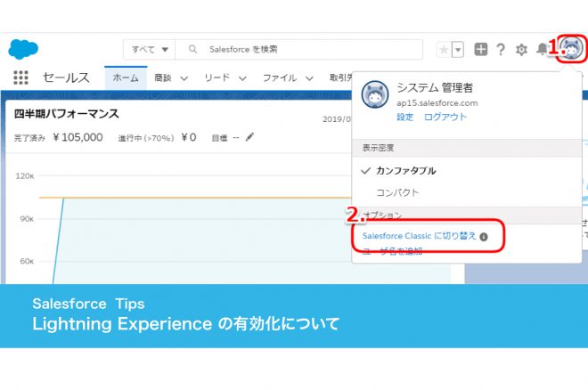The width and height of the screenshot is (588, 390).
Task: Open the partially hidden 取引先 tab
Action: tap(340, 77)
